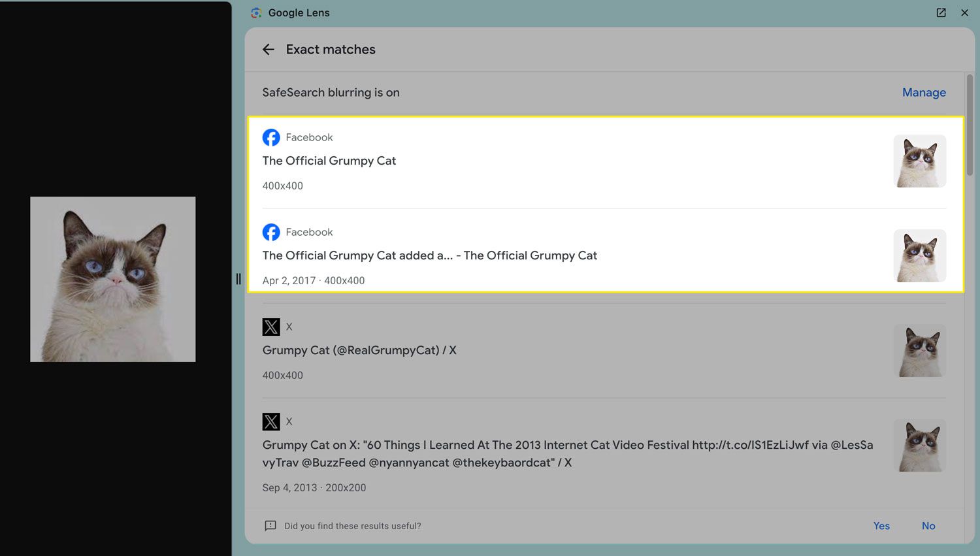Viewport: 980px width, 556px height.
Task: Click '400x400' under @RealGrumpyCat result
Action: [282, 375]
